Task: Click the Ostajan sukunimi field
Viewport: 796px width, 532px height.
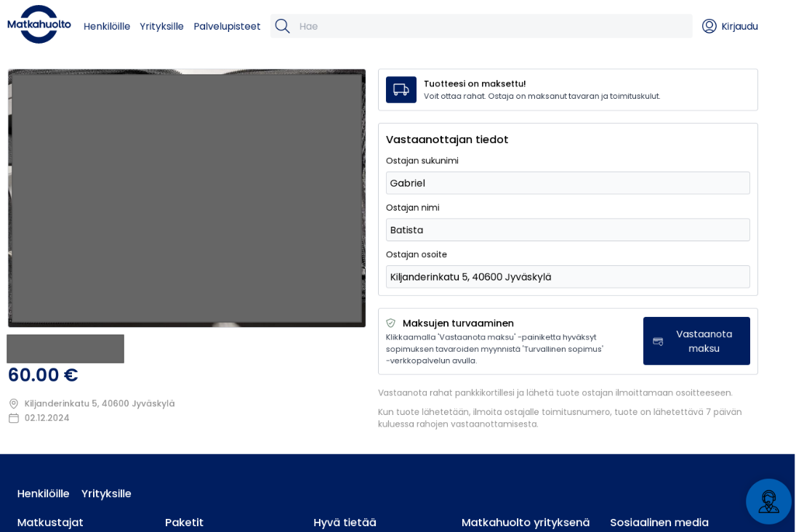Action: tap(568, 183)
